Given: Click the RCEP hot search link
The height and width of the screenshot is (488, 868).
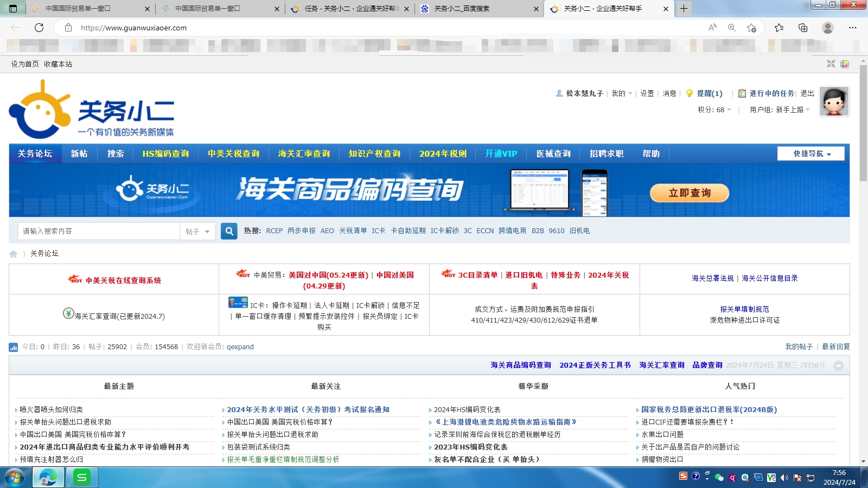Looking at the screenshot, I should pyautogui.click(x=274, y=231).
